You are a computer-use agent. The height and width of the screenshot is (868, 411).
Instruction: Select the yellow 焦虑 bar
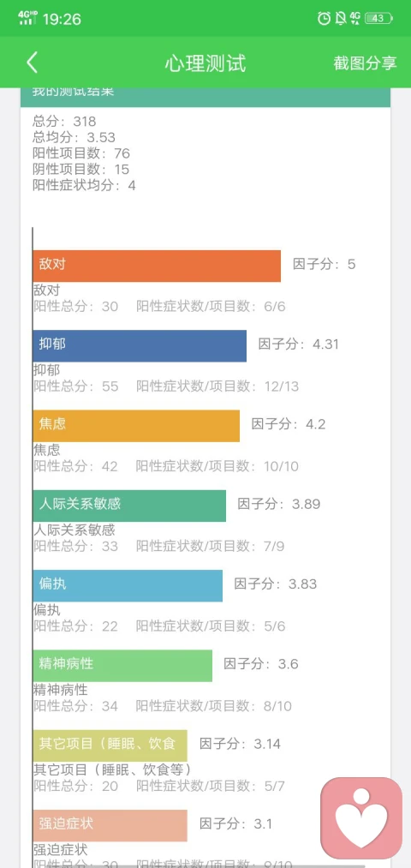click(136, 426)
